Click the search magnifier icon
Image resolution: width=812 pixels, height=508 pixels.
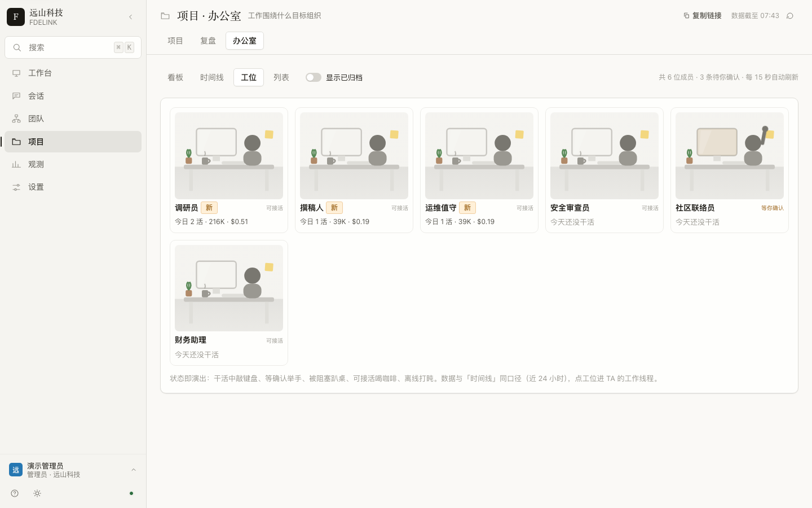point(17,47)
